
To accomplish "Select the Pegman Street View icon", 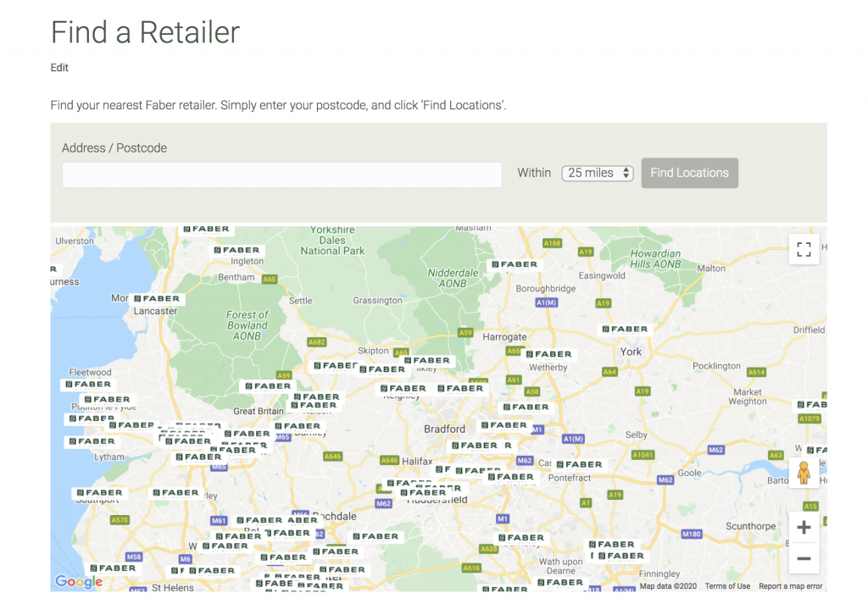I will [x=805, y=473].
